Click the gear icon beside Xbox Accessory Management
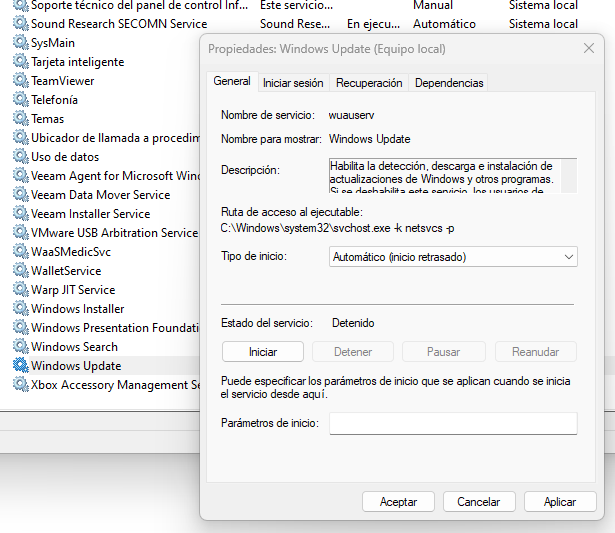This screenshot has height=533, width=615. pyautogui.click(x=21, y=385)
